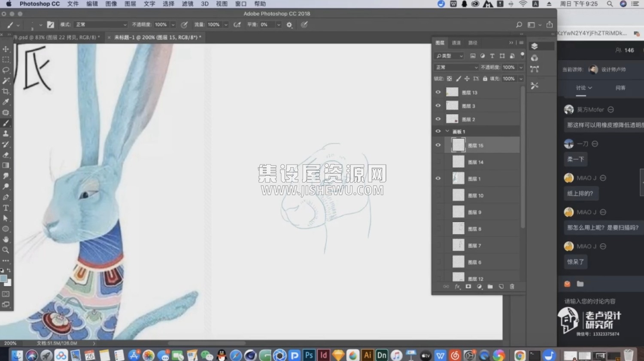The height and width of the screenshot is (361, 644).
Task: Open layer blend mode 正常 dropdown
Action: click(456, 67)
